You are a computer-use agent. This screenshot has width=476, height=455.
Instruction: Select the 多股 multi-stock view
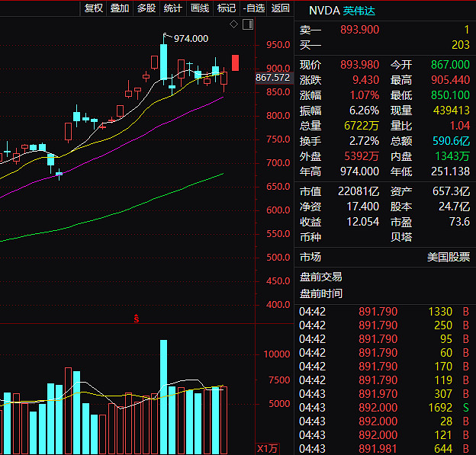146,8
